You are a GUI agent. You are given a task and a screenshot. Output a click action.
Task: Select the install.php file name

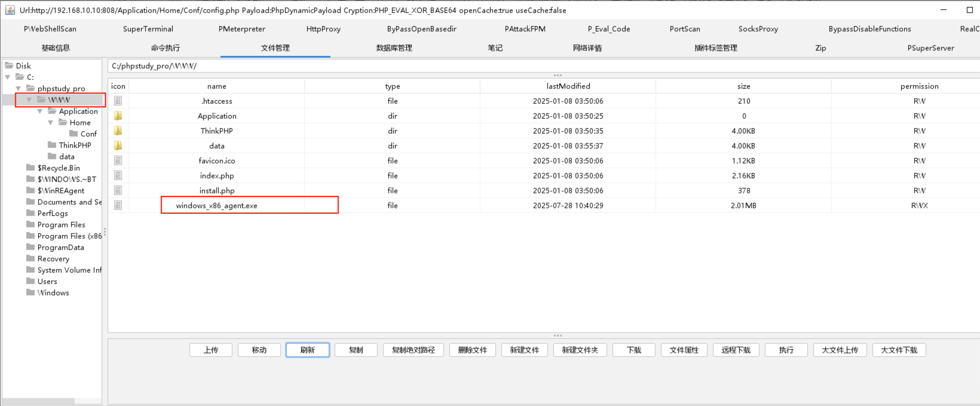tap(217, 191)
